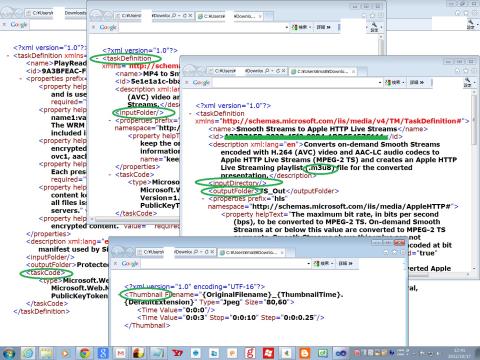Screen dimensions: 480x360
Task: Open Internet Explorer icon in taskbar
Action: point(28,353)
